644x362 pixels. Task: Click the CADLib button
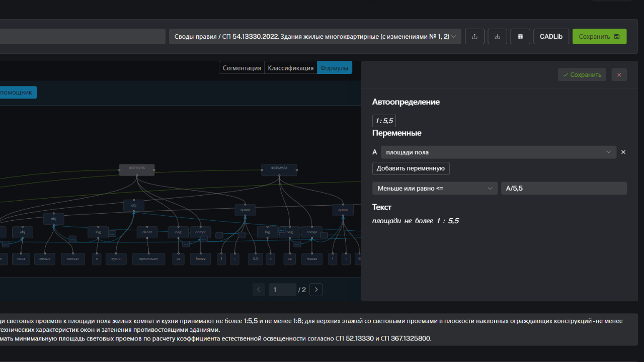tap(551, 36)
